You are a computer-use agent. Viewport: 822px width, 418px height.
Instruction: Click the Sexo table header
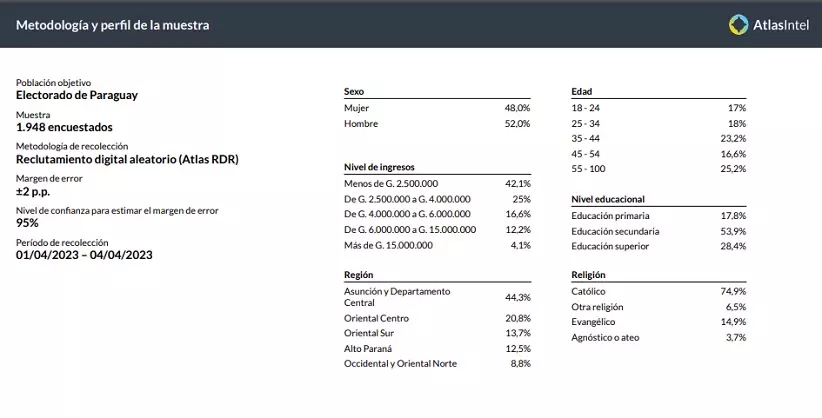353,90
